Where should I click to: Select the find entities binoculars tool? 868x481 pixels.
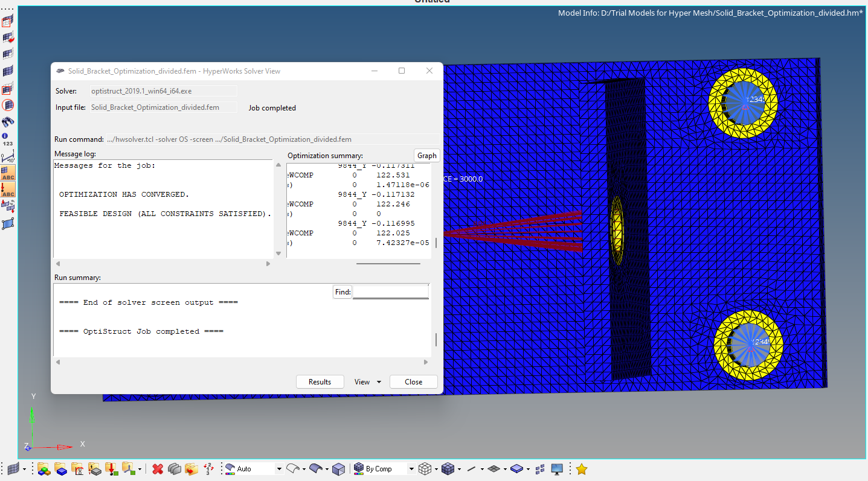pyautogui.click(x=8, y=121)
